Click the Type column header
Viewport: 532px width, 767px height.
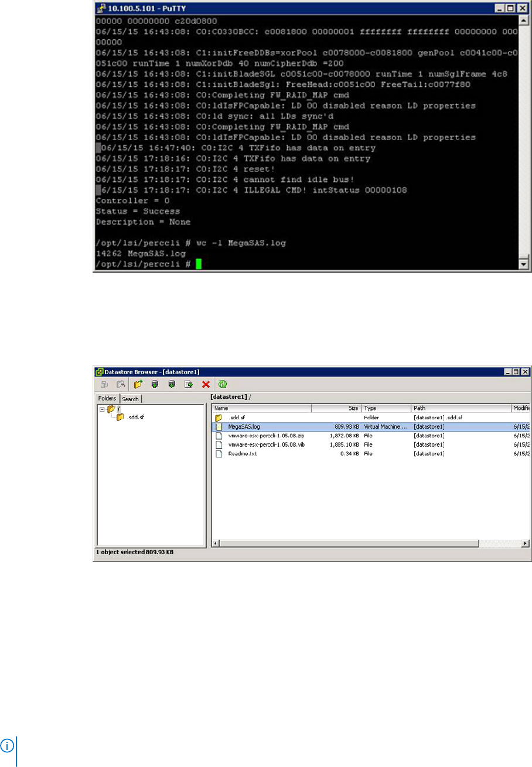click(x=386, y=408)
